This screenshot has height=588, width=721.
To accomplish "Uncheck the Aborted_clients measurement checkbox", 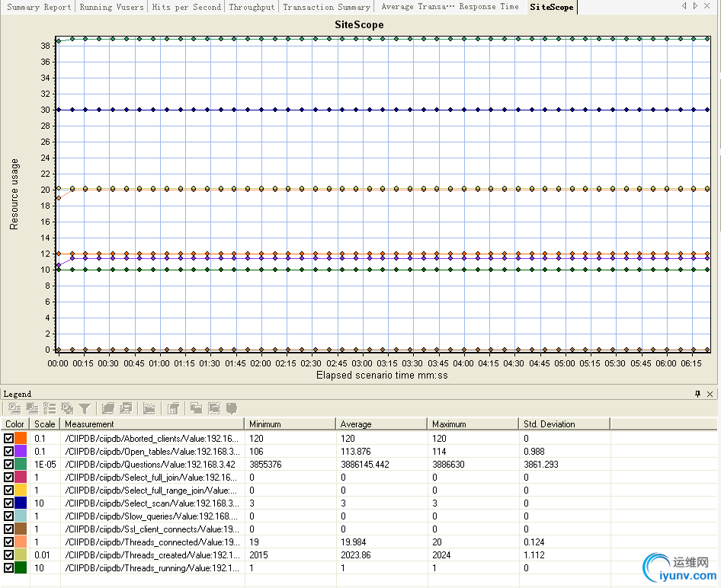I will click(8, 439).
